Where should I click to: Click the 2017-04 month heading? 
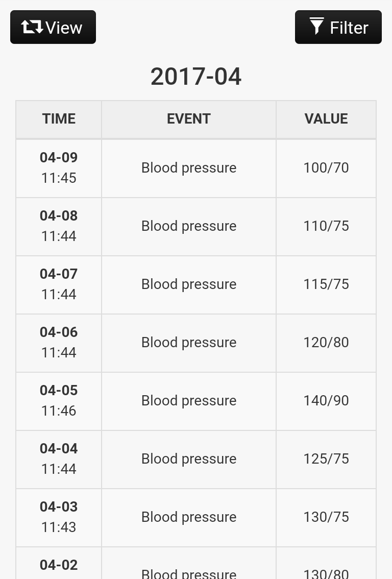click(196, 77)
